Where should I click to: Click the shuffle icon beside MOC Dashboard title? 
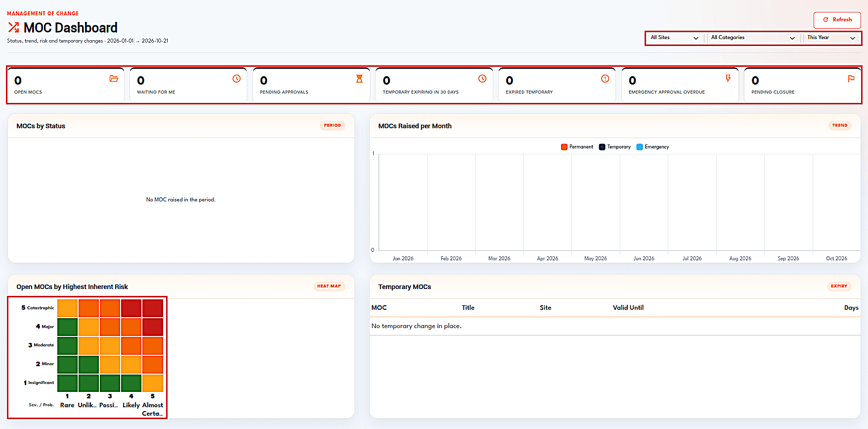(x=13, y=27)
